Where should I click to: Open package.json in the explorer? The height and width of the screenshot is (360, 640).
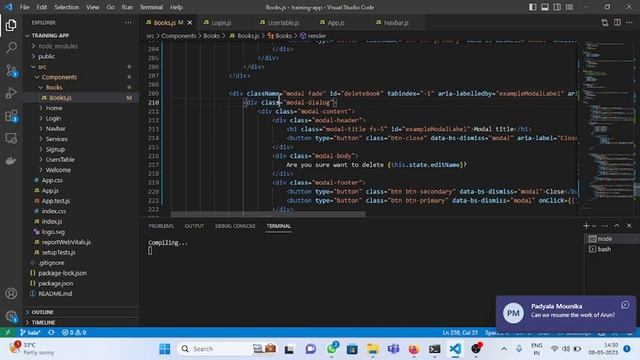coord(56,283)
